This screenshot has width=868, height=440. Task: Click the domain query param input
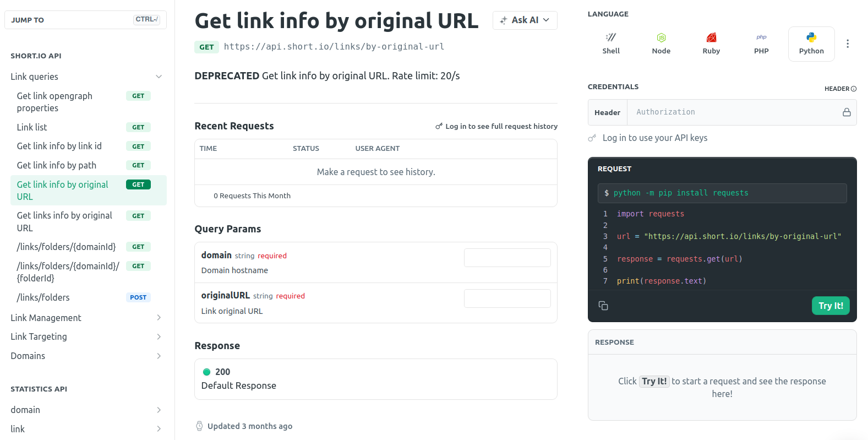[x=507, y=258]
